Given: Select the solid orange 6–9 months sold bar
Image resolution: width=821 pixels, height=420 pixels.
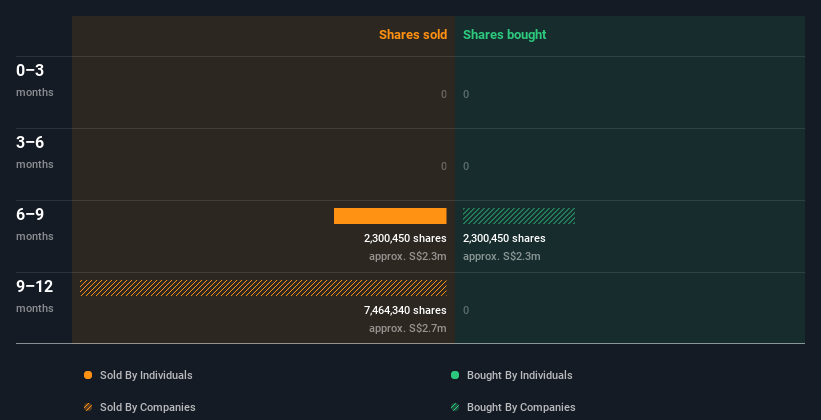Looking at the screenshot, I should [390, 216].
